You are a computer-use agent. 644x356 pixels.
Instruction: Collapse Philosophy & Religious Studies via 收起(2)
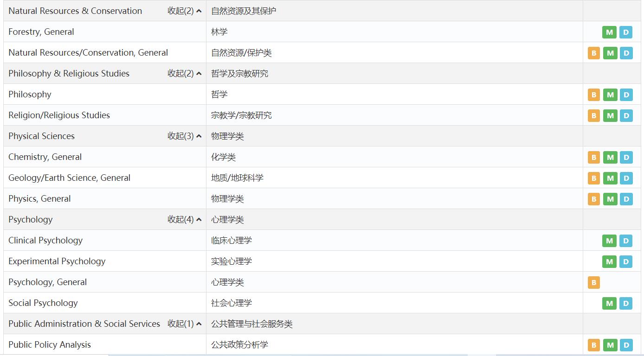[x=184, y=73]
